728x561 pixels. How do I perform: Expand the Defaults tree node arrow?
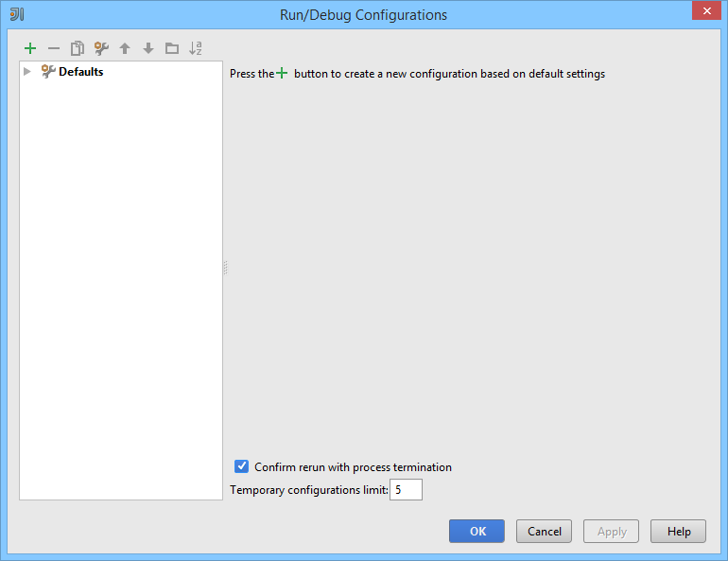pos(27,72)
